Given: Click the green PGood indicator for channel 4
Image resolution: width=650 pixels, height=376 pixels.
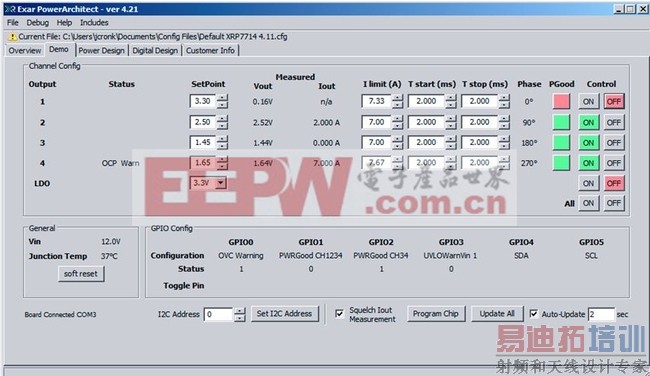Looking at the screenshot, I should (561, 163).
